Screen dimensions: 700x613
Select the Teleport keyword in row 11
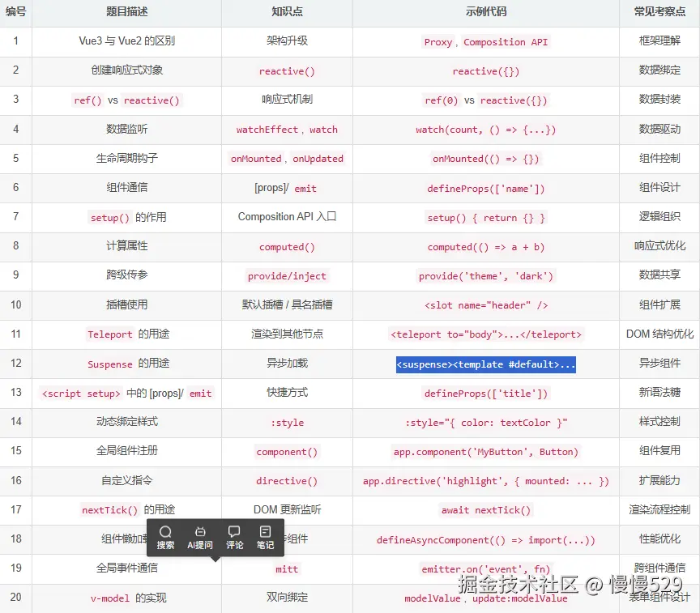pyautogui.click(x=109, y=334)
